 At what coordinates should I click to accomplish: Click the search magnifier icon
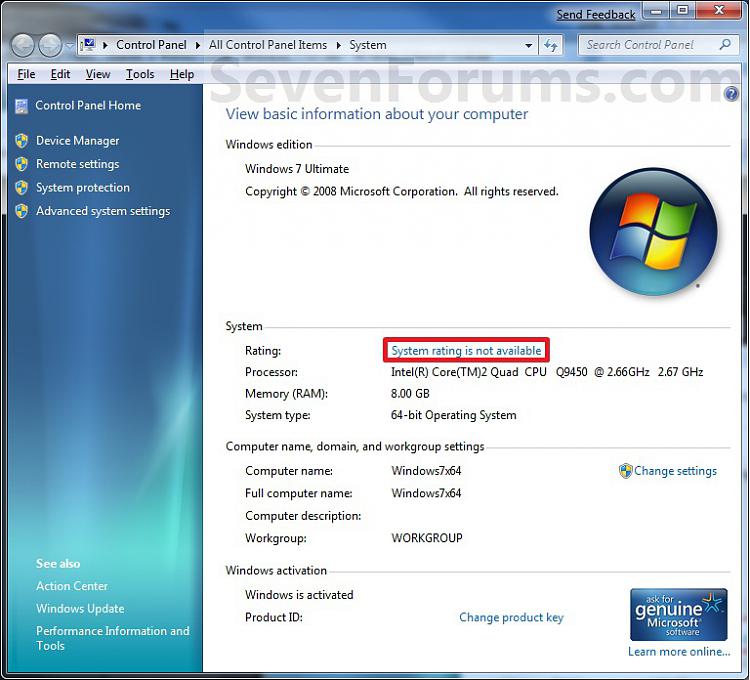tap(725, 44)
